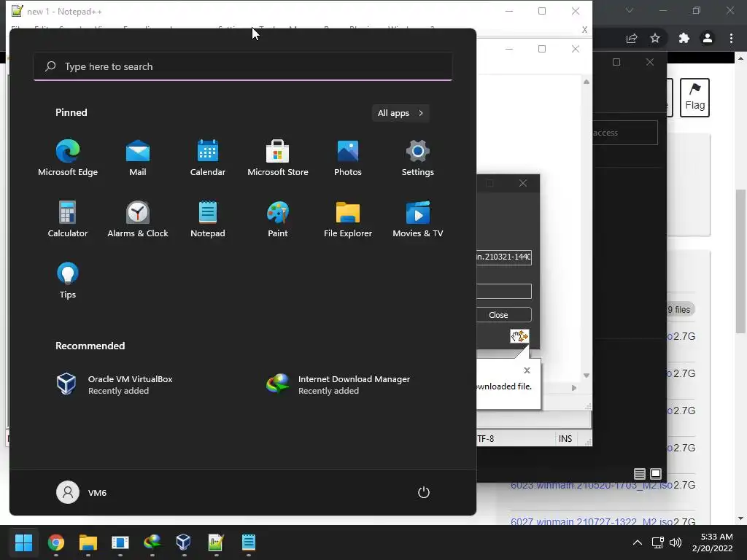The image size is (747, 560).
Task: Open the volume control in system tray
Action: [x=675, y=542]
